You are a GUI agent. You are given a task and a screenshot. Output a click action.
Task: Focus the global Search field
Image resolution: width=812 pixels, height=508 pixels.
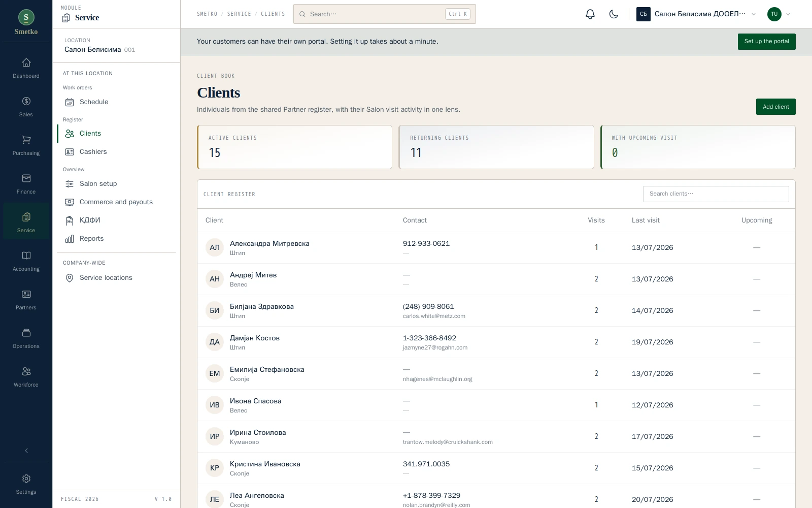tap(384, 14)
